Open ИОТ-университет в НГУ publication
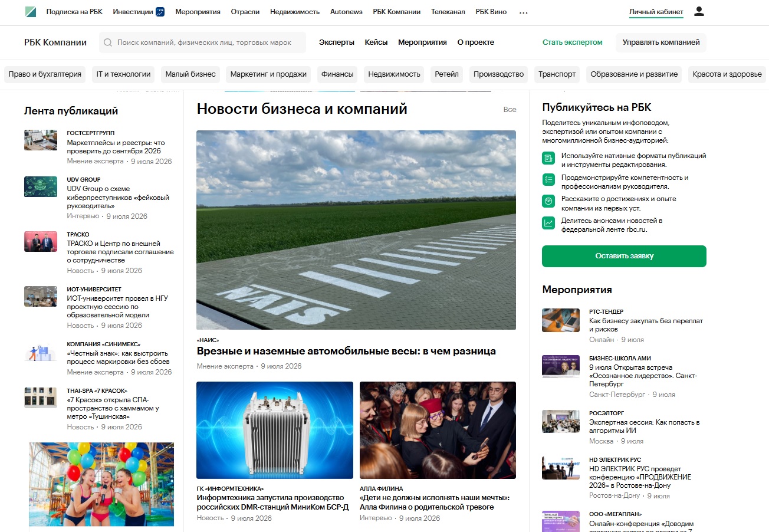Viewport: 769px width, 532px height. [117, 307]
